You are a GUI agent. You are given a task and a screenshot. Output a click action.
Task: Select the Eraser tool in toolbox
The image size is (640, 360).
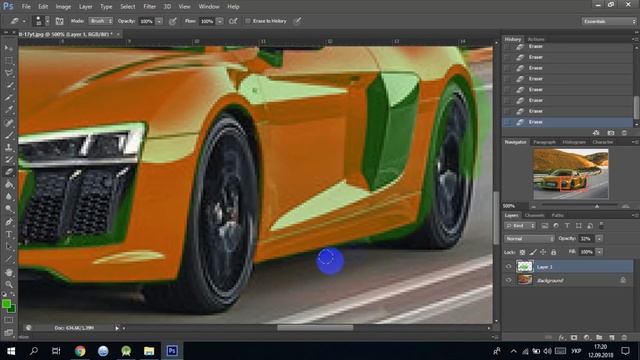pyautogui.click(x=9, y=172)
